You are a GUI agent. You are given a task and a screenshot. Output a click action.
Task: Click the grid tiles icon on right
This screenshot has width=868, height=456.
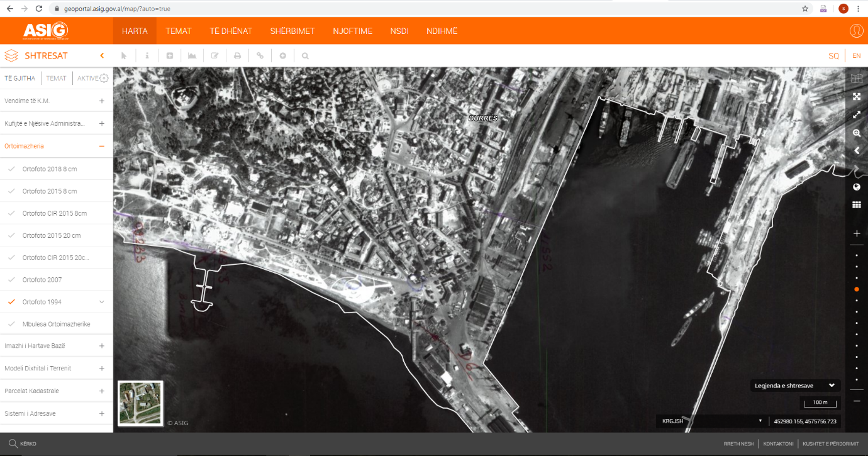tap(856, 204)
